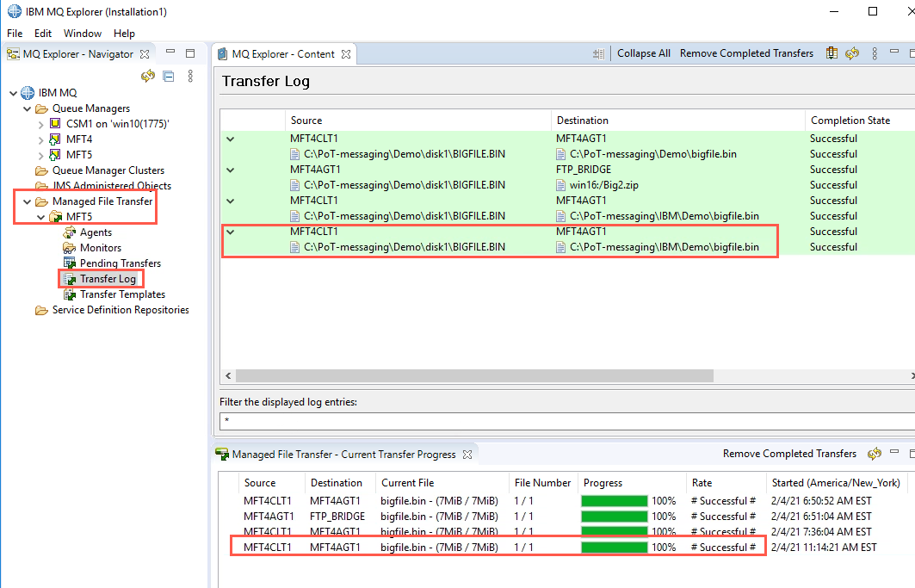915x588 pixels.
Task: Select the MQ Explorer - Navigator tab
Action: coord(78,53)
